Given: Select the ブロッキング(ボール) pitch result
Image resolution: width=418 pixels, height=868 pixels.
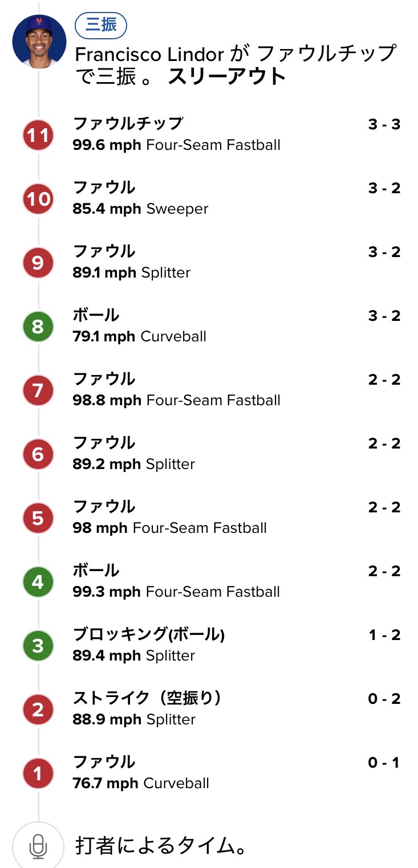Looking at the screenshot, I should point(149,634).
